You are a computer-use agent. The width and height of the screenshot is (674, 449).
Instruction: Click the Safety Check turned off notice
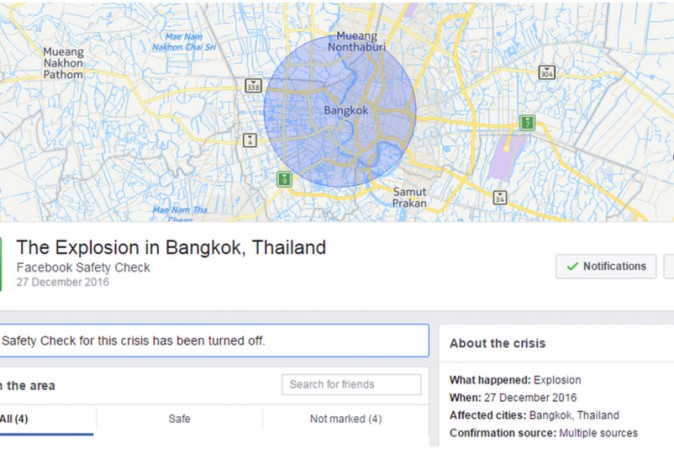214,341
